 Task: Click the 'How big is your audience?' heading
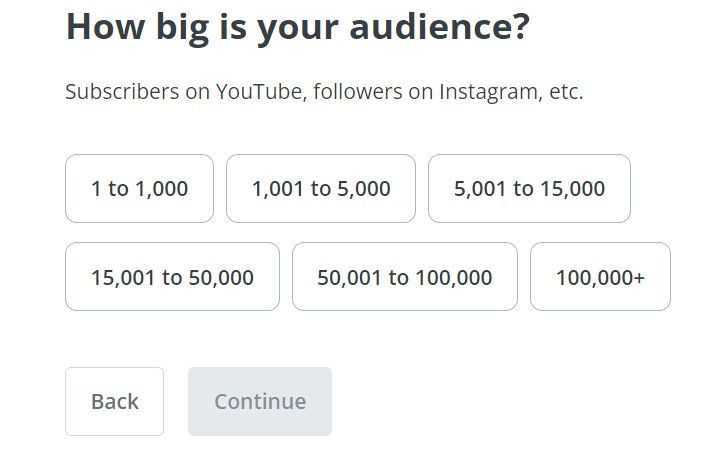(298, 28)
